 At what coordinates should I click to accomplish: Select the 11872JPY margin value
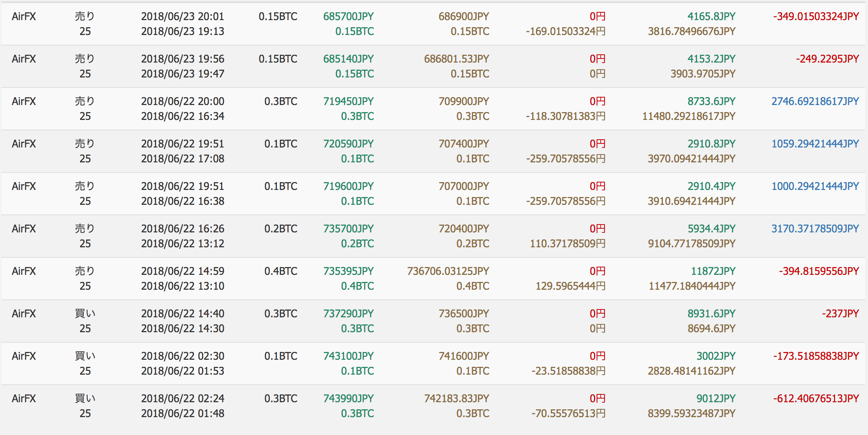click(x=713, y=271)
